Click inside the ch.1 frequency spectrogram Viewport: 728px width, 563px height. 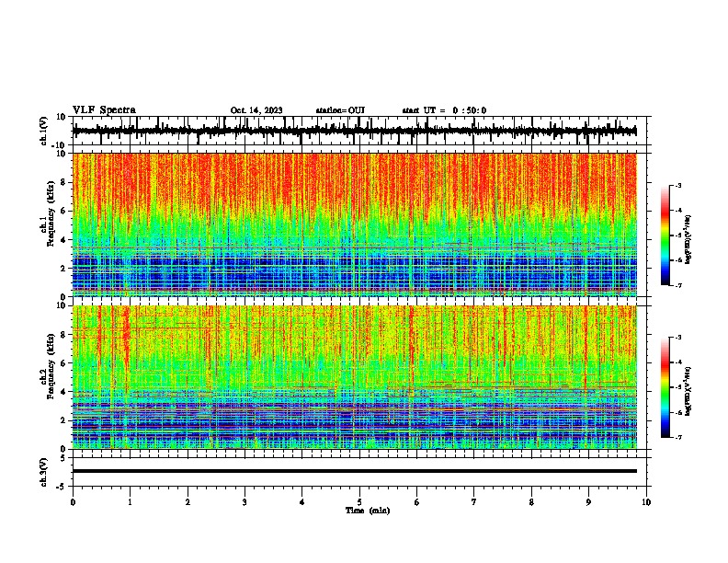click(x=354, y=224)
